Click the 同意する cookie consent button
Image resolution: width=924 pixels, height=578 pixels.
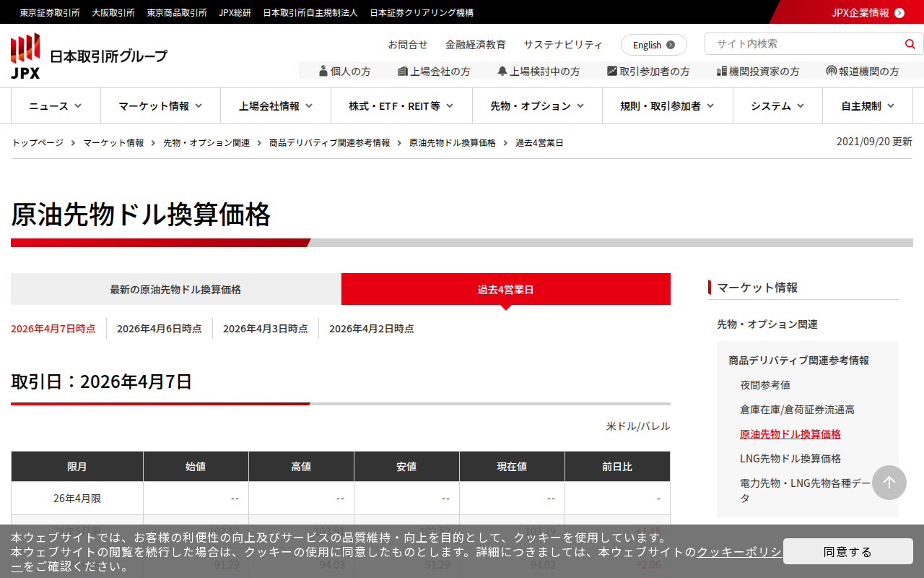coord(848,551)
